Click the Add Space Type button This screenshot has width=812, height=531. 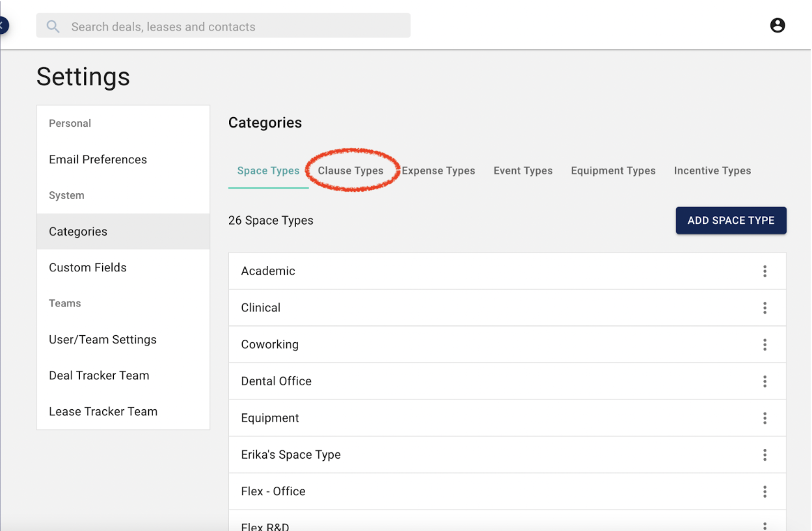click(731, 221)
